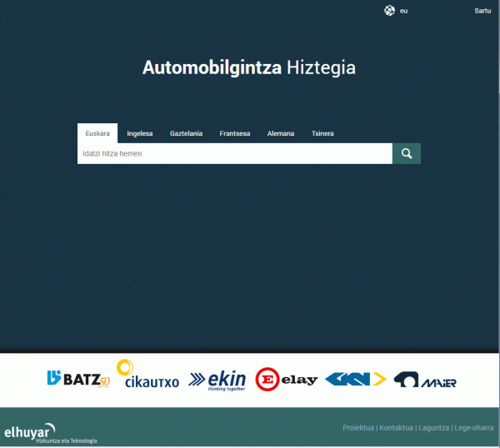Screen dimensions: 500x448
Task: Click the Maier sponsor logo
Action: (425, 381)
